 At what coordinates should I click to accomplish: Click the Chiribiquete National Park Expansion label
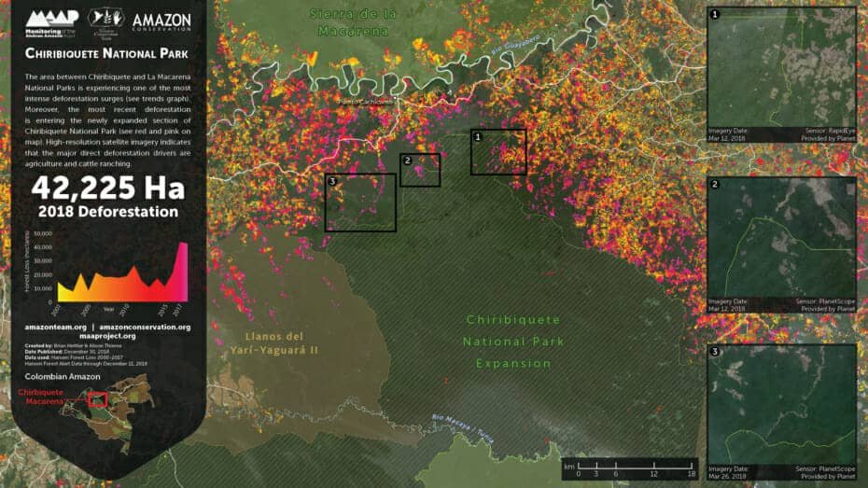[x=514, y=342]
